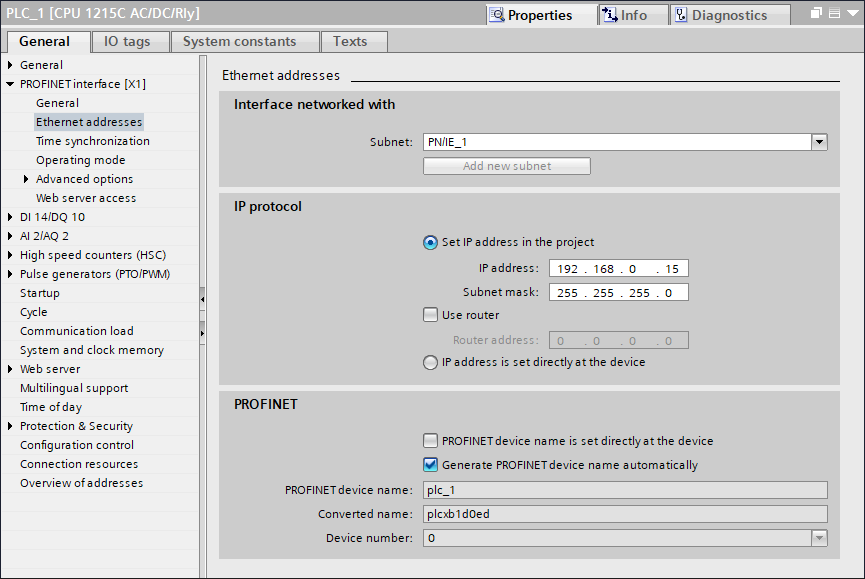Expand the Advanced options tree node
This screenshot has width=865, height=579.
(x=27, y=180)
